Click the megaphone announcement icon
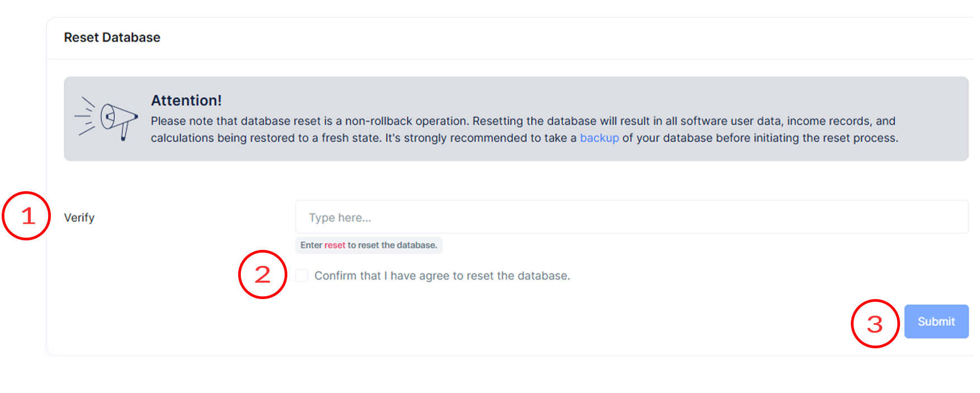This screenshot has height=393, width=980. (x=106, y=118)
